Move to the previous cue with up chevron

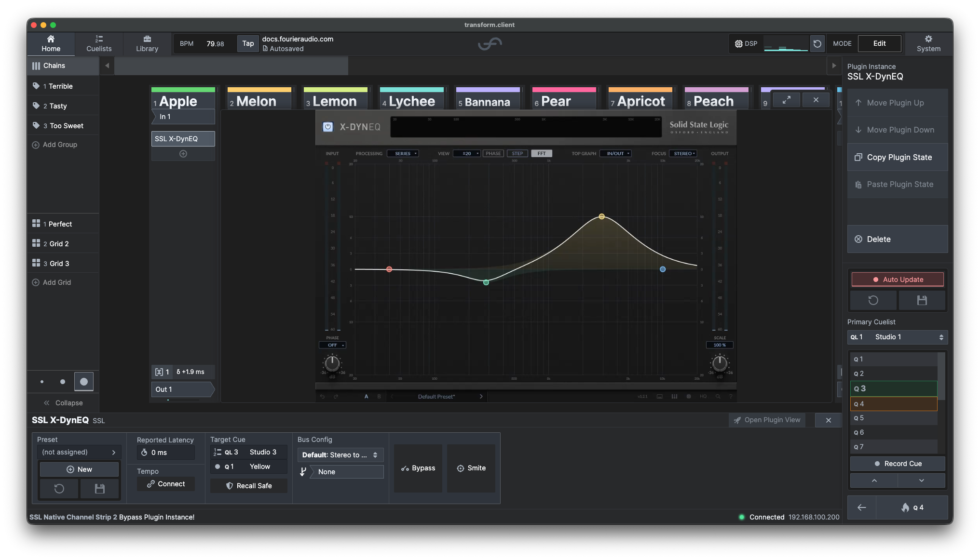[x=874, y=480]
